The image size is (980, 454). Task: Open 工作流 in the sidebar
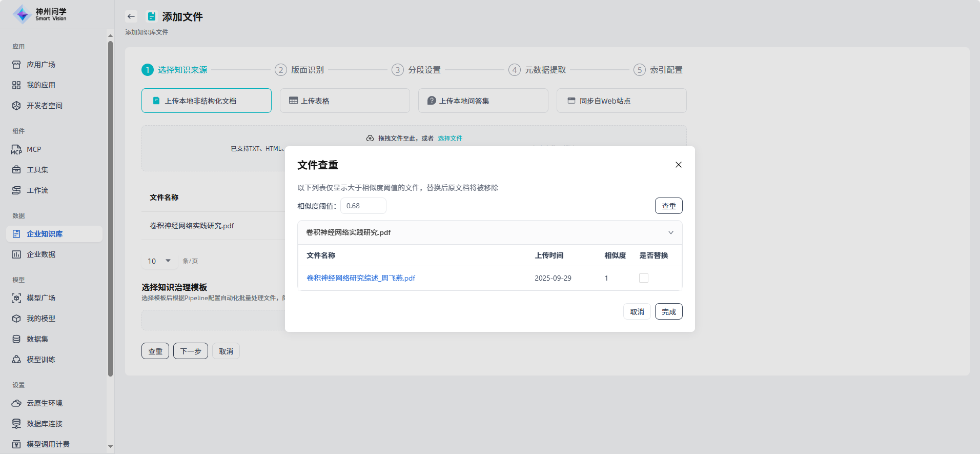pos(37,190)
